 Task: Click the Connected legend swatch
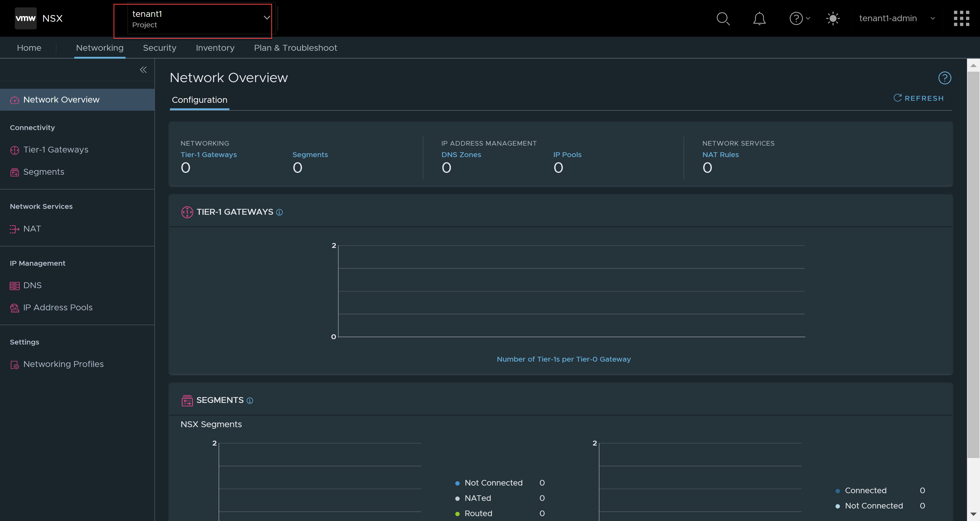[x=837, y=491]
